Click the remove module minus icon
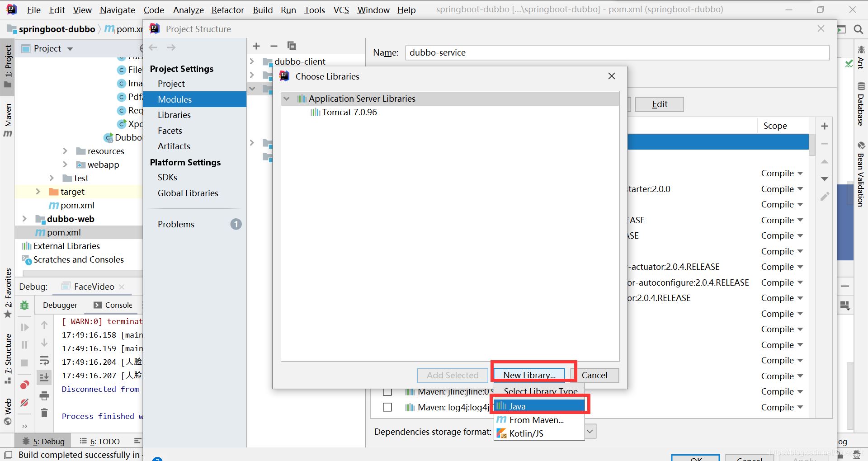Image resolution: width=868 pixels, height=461 pixels. (274, 46)
